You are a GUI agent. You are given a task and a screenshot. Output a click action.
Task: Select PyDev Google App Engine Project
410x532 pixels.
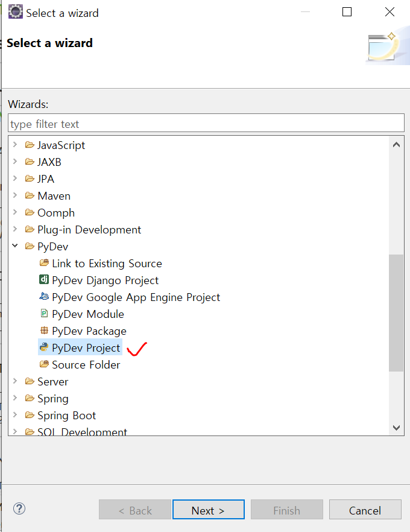(136, 297)
